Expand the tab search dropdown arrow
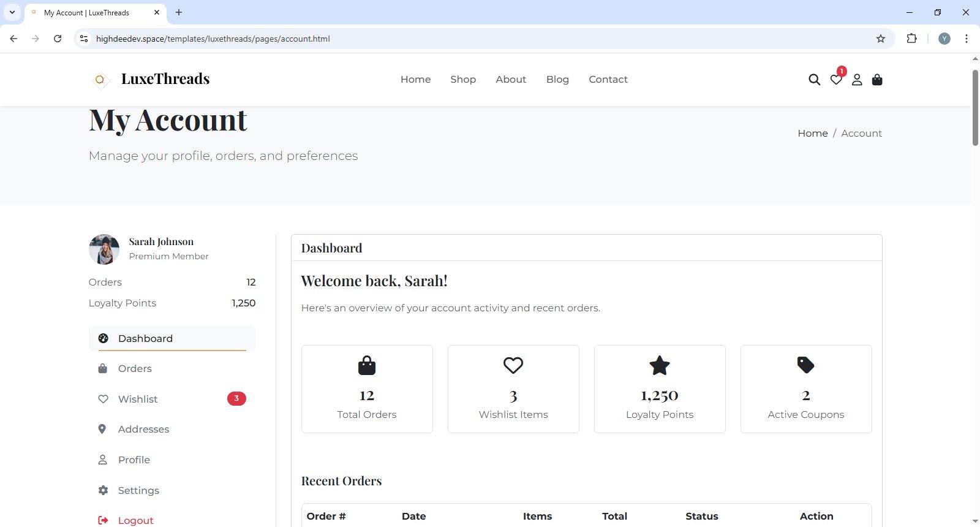This screenshot has width=980, height=527. [x=12, y=12]
